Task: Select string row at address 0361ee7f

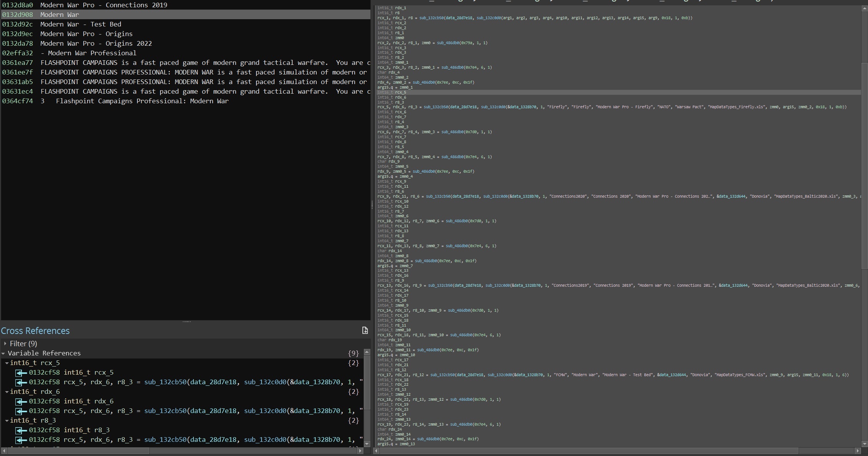Action: click(185, 72)
